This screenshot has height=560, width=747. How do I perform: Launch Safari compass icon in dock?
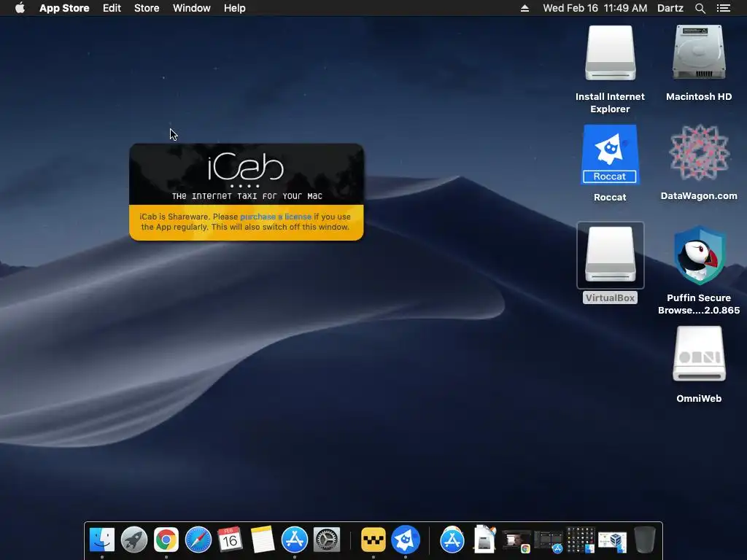tap(198, 540)
